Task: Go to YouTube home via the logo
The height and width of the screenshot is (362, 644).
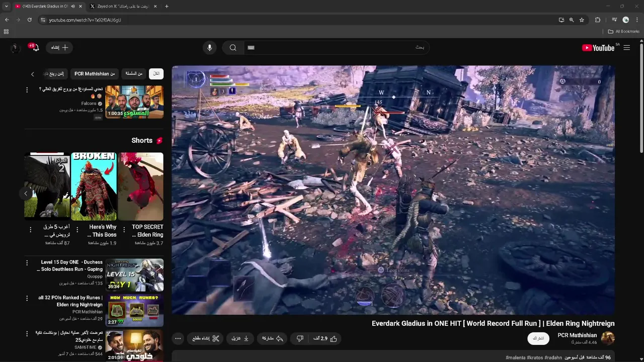Action: [x=598, y=48]
